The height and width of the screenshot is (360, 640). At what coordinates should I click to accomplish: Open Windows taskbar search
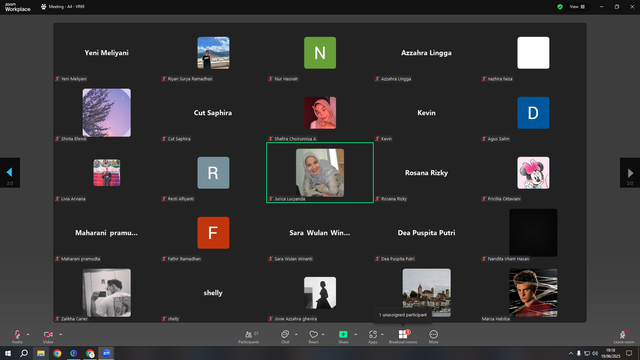(24, 353)
